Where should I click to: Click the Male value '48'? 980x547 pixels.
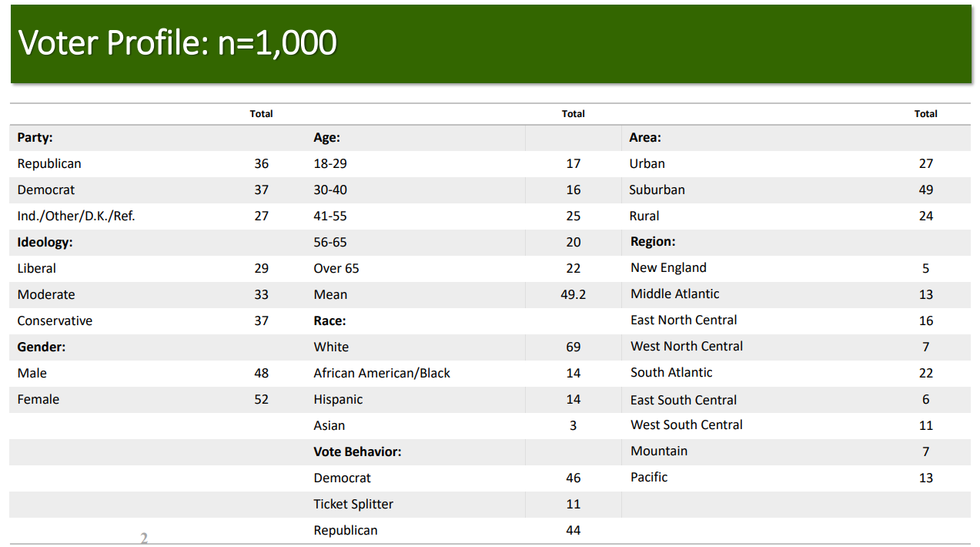point(262,374)
